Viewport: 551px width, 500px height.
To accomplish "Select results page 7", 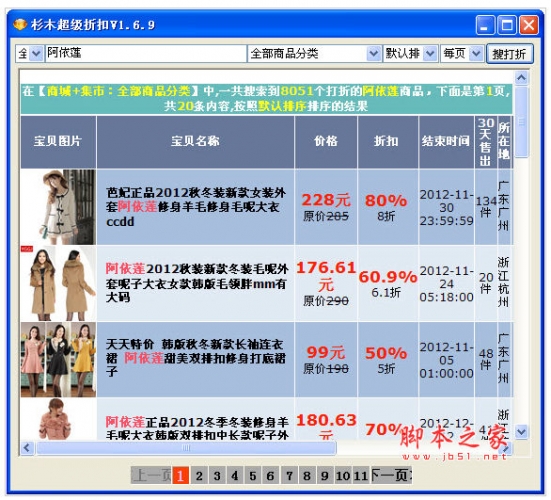I will [x=289, y=476].
